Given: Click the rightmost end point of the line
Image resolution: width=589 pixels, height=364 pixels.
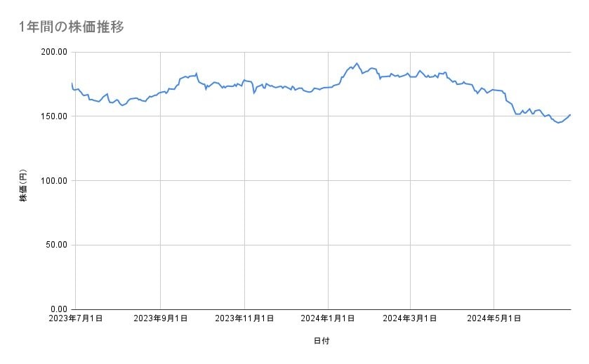Looking at the screenshot, I should (x=570, y=114).
